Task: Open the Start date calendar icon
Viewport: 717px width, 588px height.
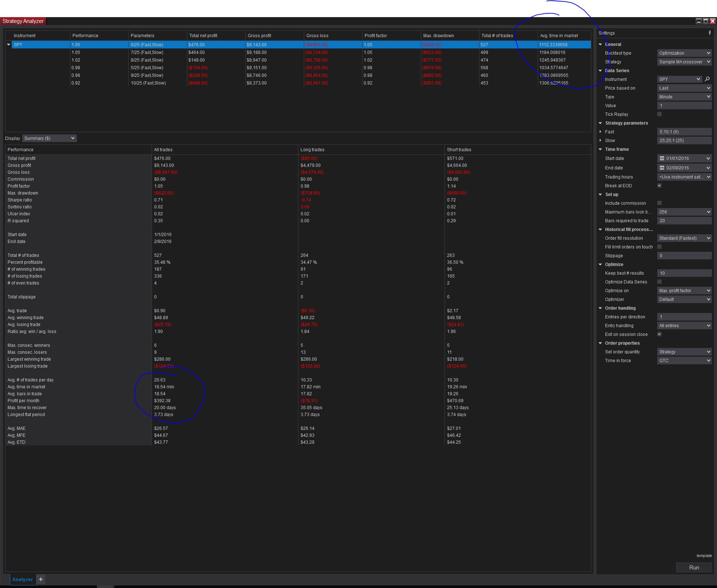Action: tap(662, 158)
